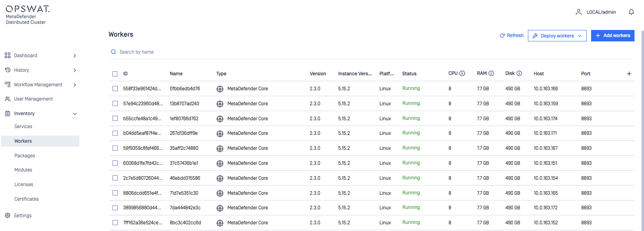Viewport: 644px width, 231px height.
Task: Click the RAM column info icon
Action: pos(491,73)
